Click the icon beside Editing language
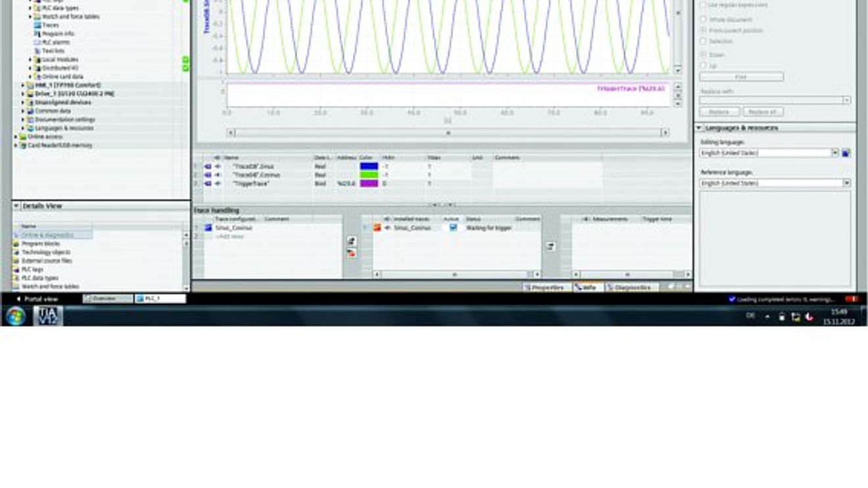The image size is (868, 488). pos(846,153)
